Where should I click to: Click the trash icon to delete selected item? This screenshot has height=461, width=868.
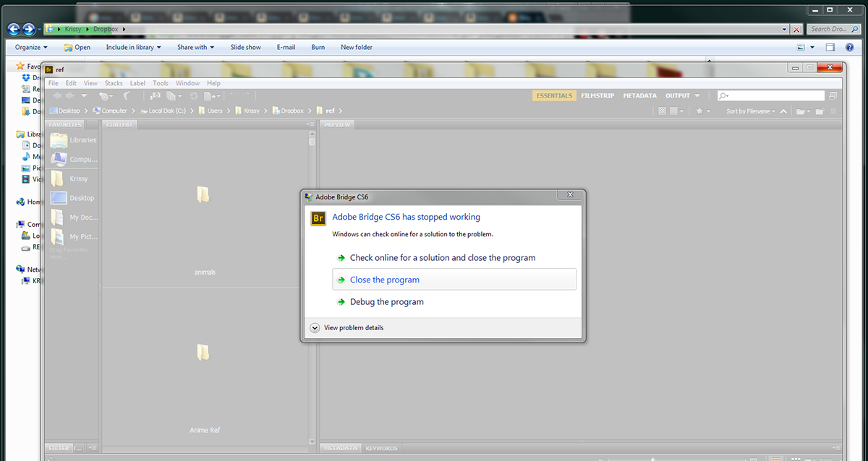point(833,111)
